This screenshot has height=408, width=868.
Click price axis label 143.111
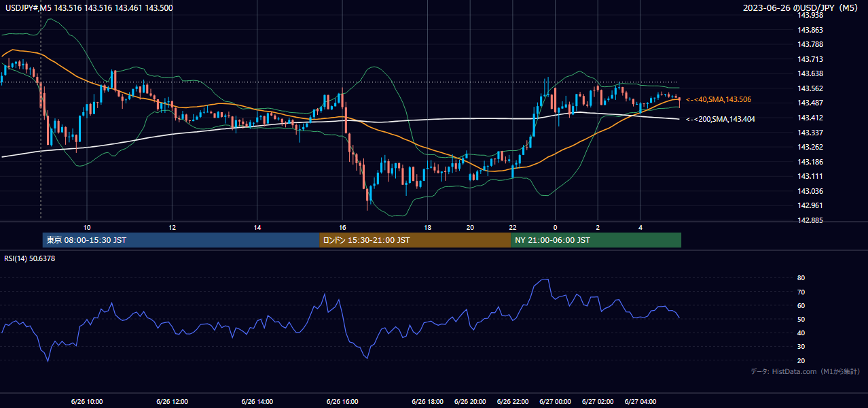coord(812,176)
